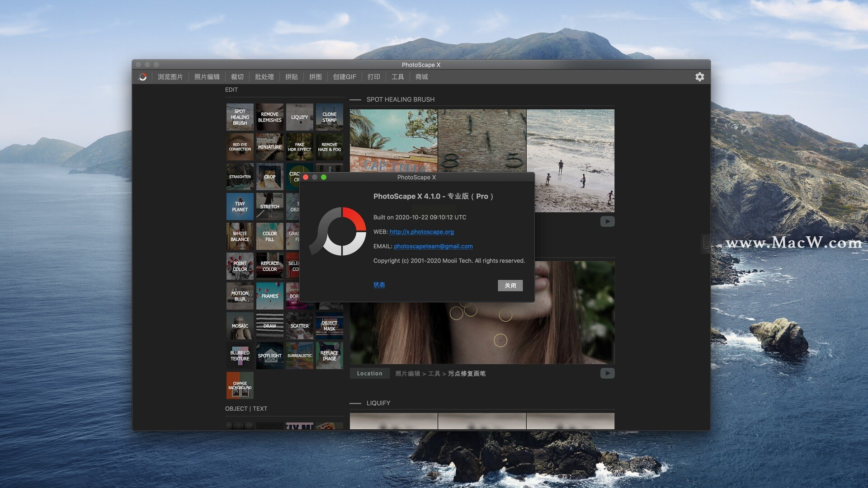Switch to the 创建GIF tab

[344, 77]
